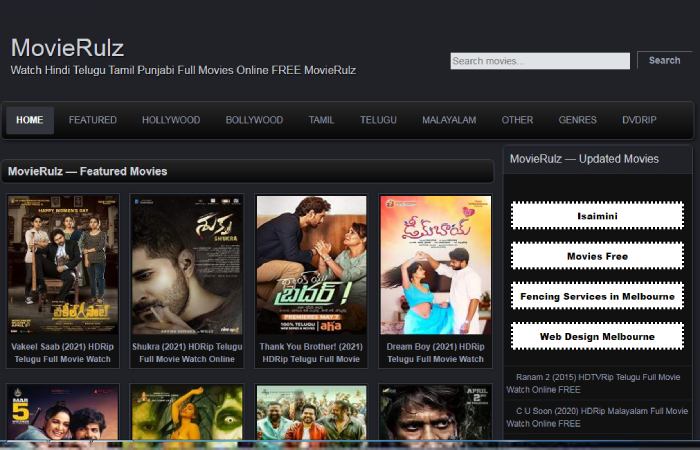
Task: Go to the BOLLYWOOD category
Action: coord(254,120)
